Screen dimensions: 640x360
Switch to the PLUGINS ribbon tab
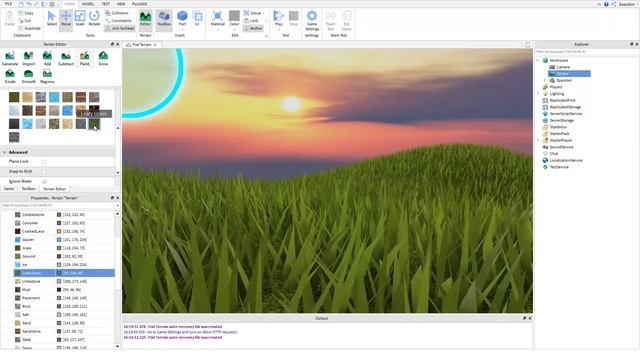[140, 4]
